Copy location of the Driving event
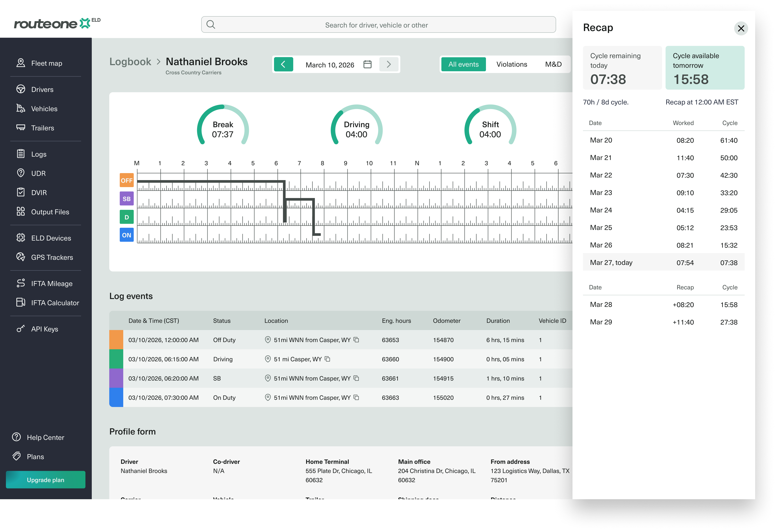This screenshot has height=532, width=777. coord(328,359)
